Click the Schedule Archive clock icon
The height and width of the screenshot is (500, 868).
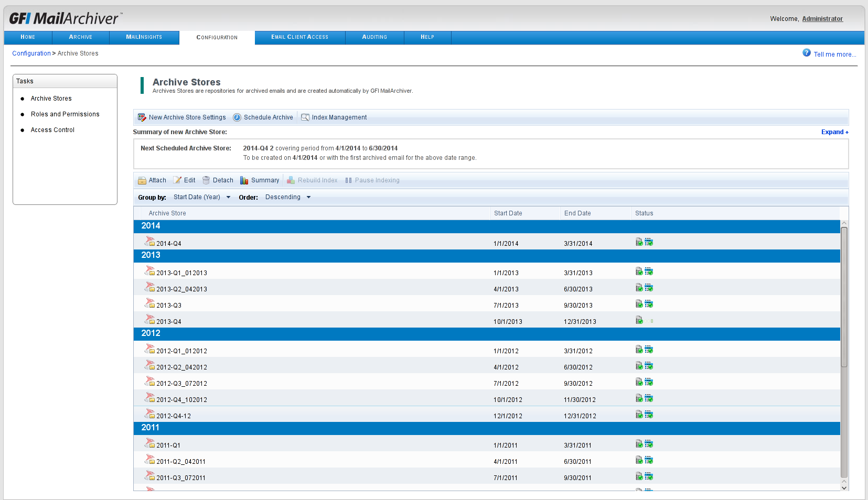pyautogui.click(x=237, y=117)
